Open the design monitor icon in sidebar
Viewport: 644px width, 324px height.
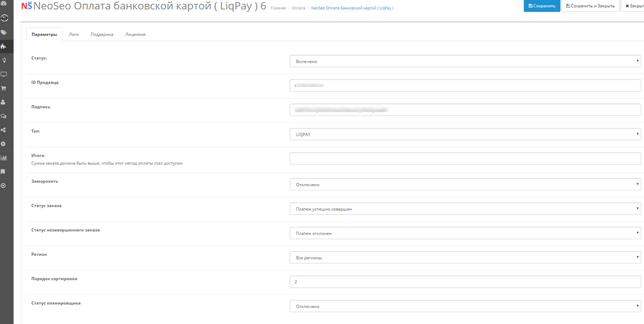4,74
